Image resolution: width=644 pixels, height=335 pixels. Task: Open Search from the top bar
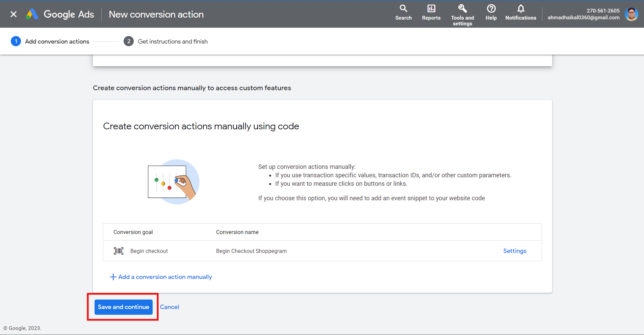404,13
